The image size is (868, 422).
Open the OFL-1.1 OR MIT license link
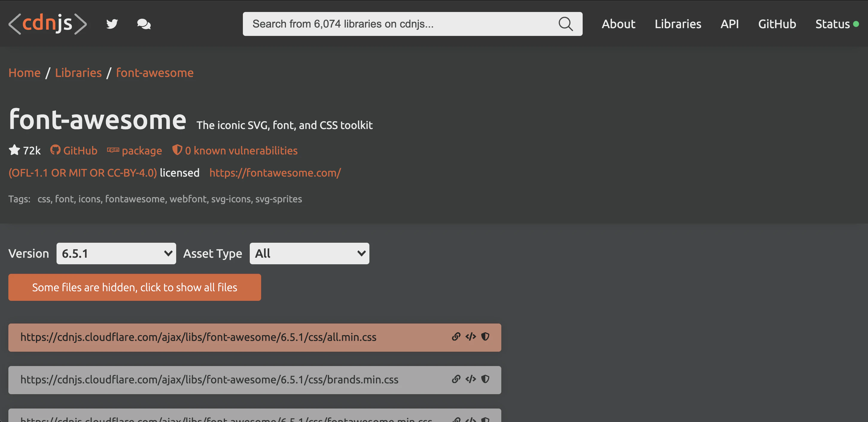(x=83, y=173)
